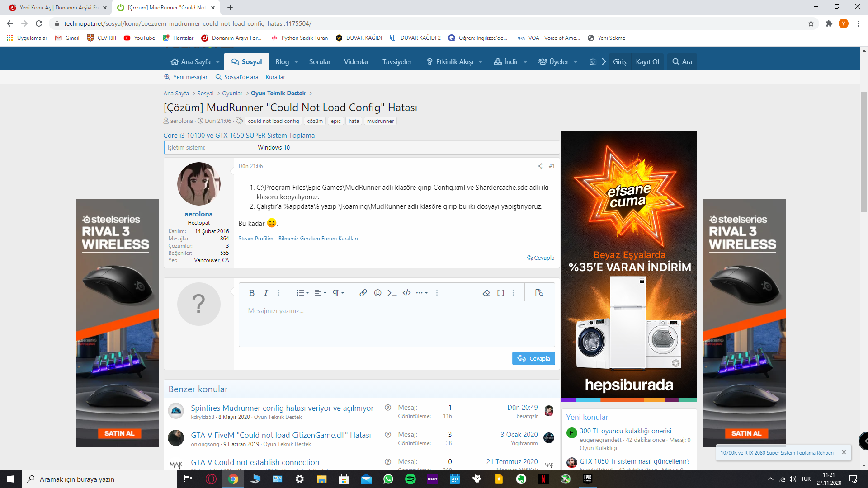This screenshot has height=488, width=868.
Task: Toggle BB code mode brackets icon
Action: click(500, 293)
